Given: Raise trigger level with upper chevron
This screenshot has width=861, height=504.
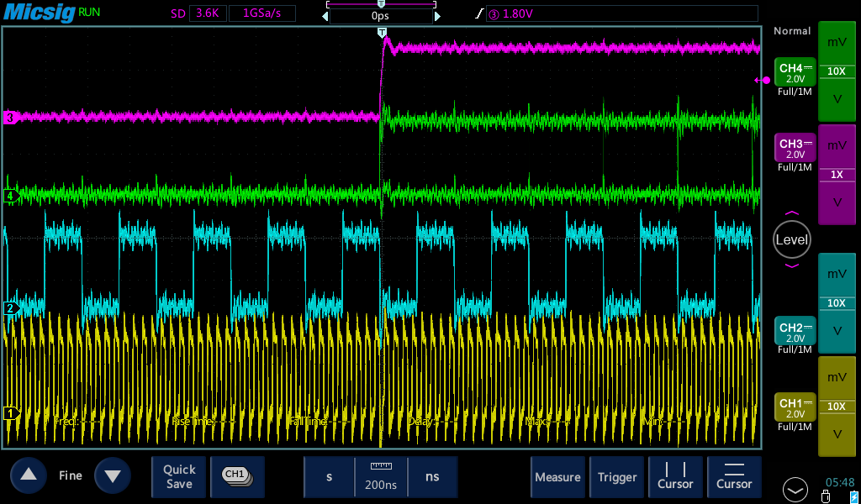Looking at the screenshot, I should point(791,213).
